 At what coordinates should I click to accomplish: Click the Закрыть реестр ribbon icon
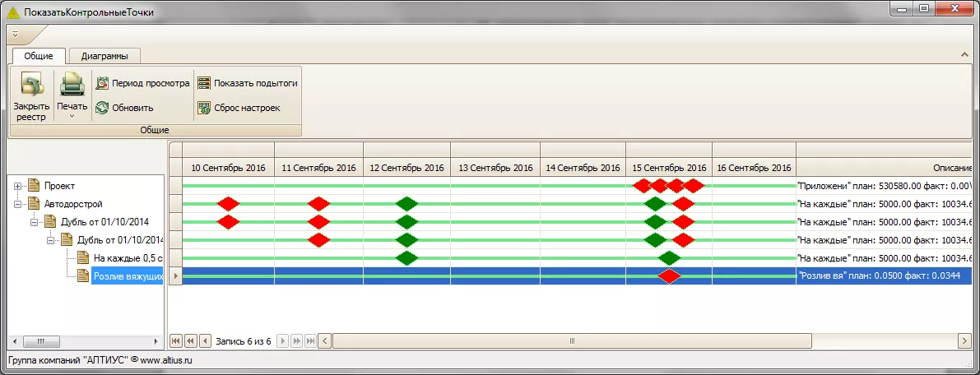tap(31, 86)
